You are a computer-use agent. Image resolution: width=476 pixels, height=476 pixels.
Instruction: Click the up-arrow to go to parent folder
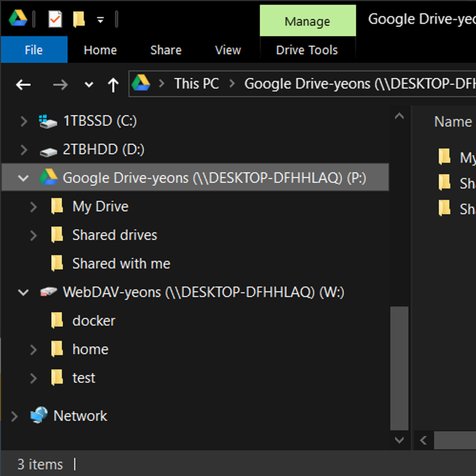click(113, 84)
